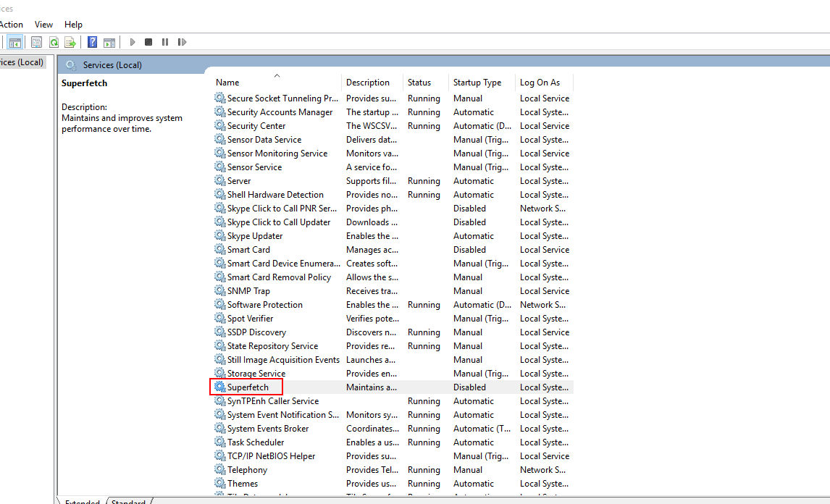Screen dimensions: 830x504
Task: Sort services by the Name column header
Action: (227, 83)
